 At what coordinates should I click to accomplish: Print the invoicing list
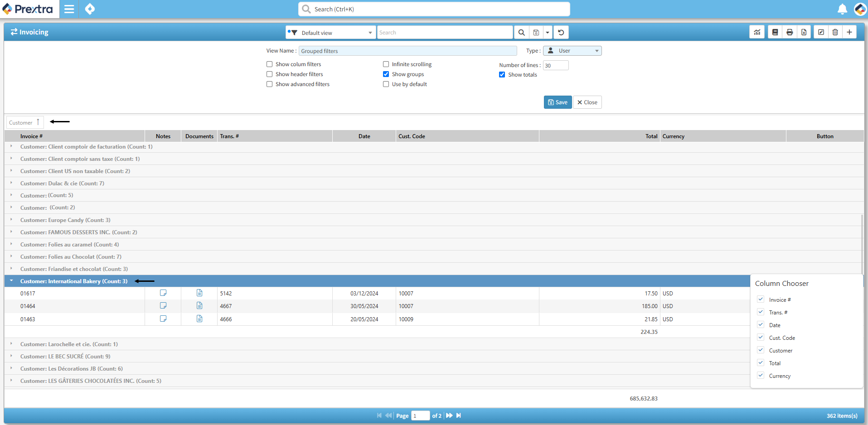pyautogui.click(x=790, y=32)
